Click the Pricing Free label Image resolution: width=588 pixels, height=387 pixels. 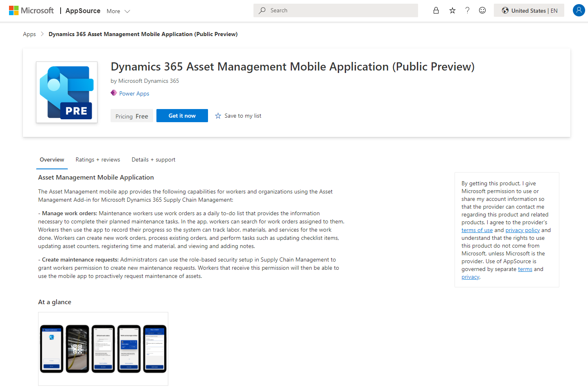point(132,116)
